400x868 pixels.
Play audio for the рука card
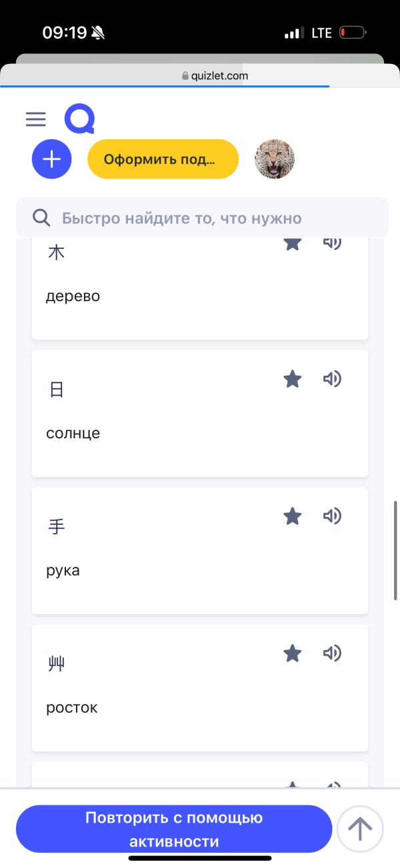(x=333, y=516)
